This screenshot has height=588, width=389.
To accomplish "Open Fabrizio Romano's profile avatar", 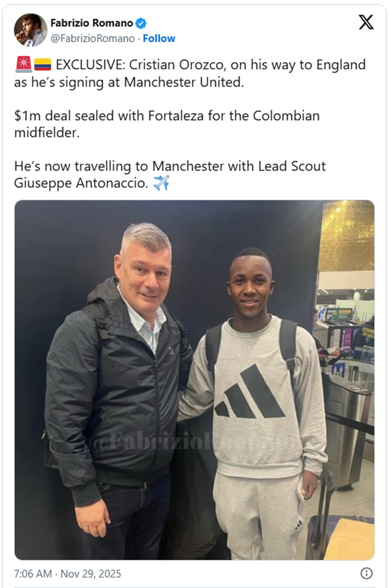I will click(30, 30).
